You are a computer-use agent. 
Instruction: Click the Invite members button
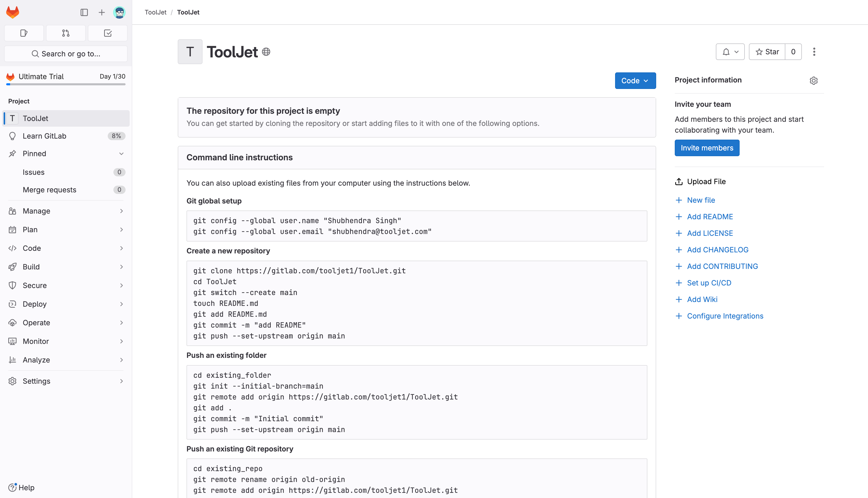(x=707, y=148)
